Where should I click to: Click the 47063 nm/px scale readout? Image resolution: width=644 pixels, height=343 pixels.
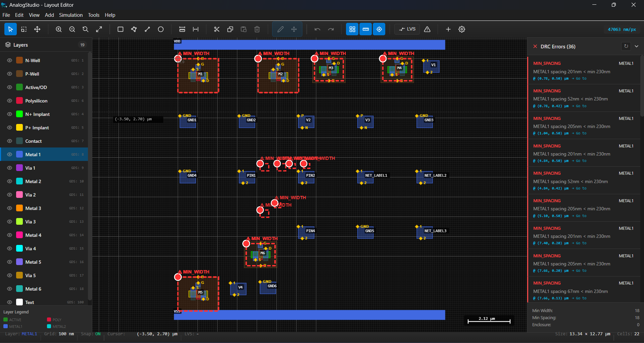622,30
